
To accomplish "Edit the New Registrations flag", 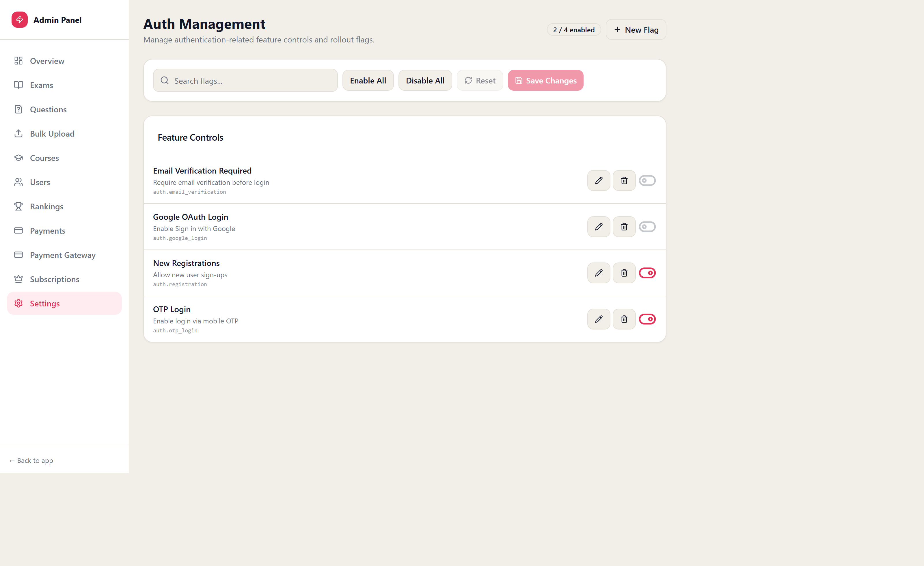I will tap(599, 273).
